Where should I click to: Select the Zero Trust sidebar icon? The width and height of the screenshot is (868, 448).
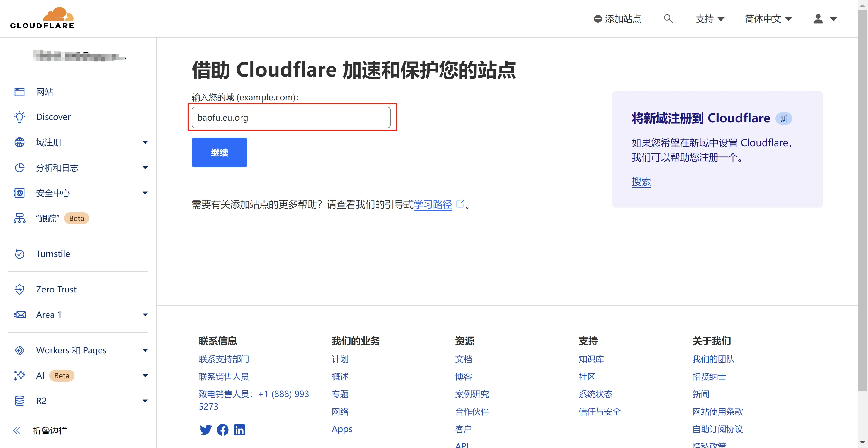tap(20, 289)
